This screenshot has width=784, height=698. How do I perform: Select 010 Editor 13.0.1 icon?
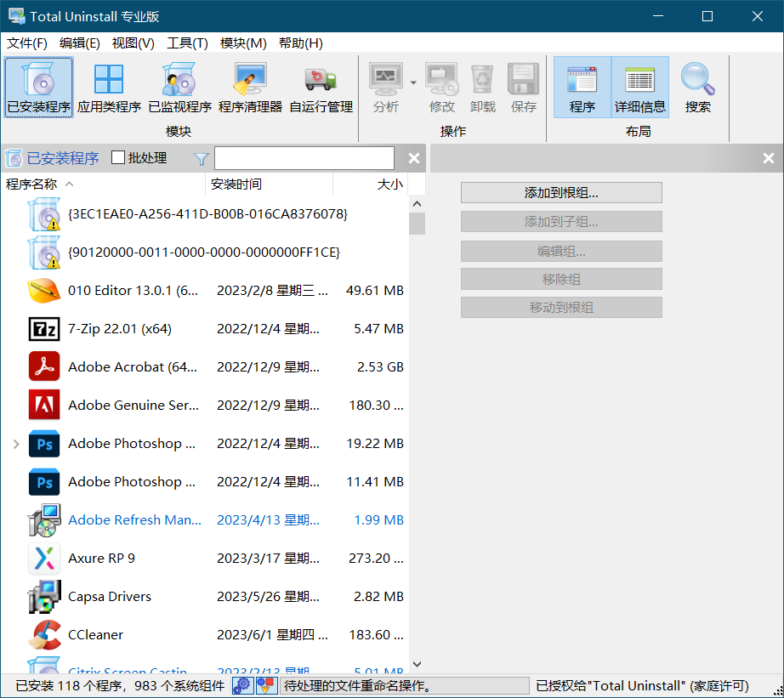tap(44, 291)
